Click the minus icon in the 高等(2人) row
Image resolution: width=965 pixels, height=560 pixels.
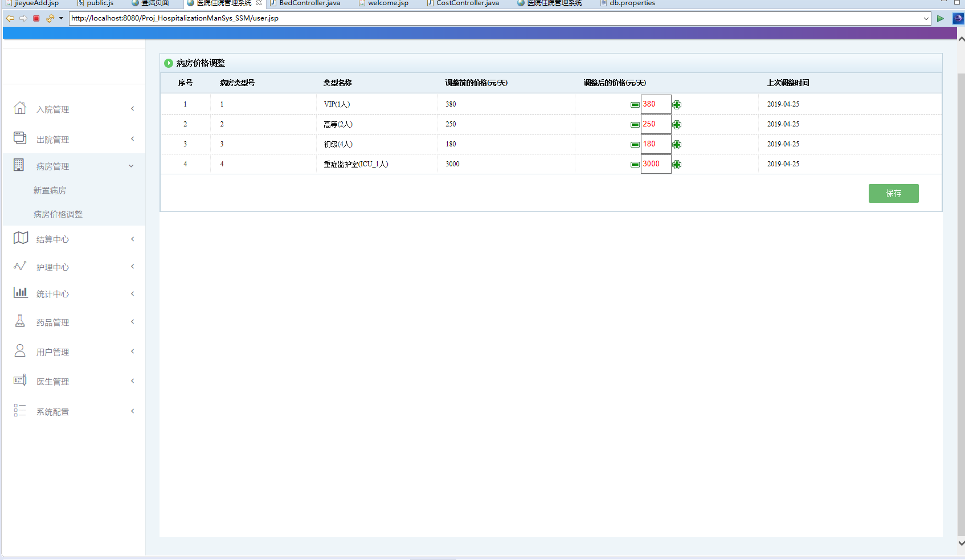coord(635,125)
